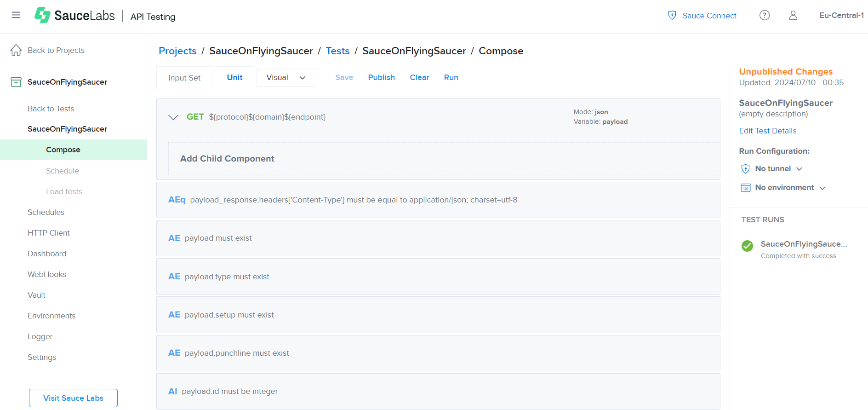Screen dimensions: 868x410
Task: Click Back to Projects link
Action: [x=56, y=50]
